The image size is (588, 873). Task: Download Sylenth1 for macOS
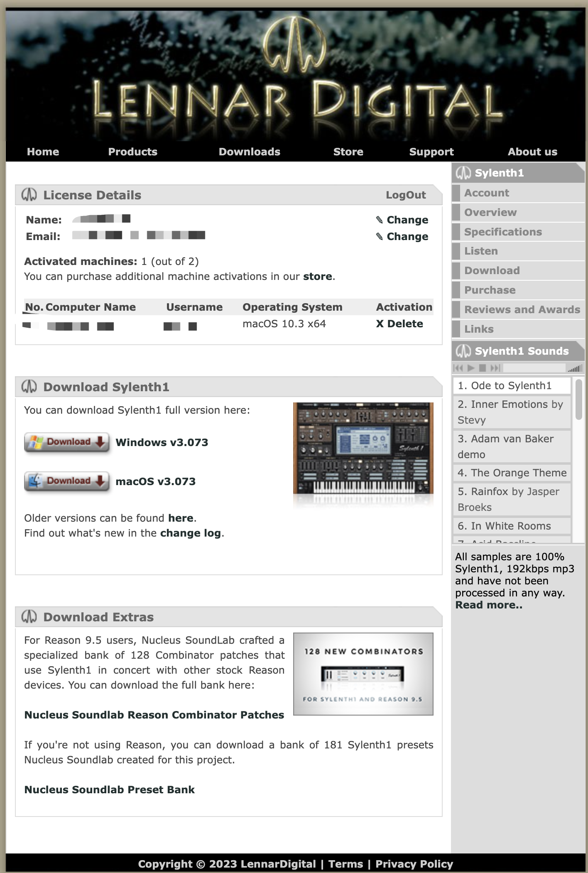(67, 481)
